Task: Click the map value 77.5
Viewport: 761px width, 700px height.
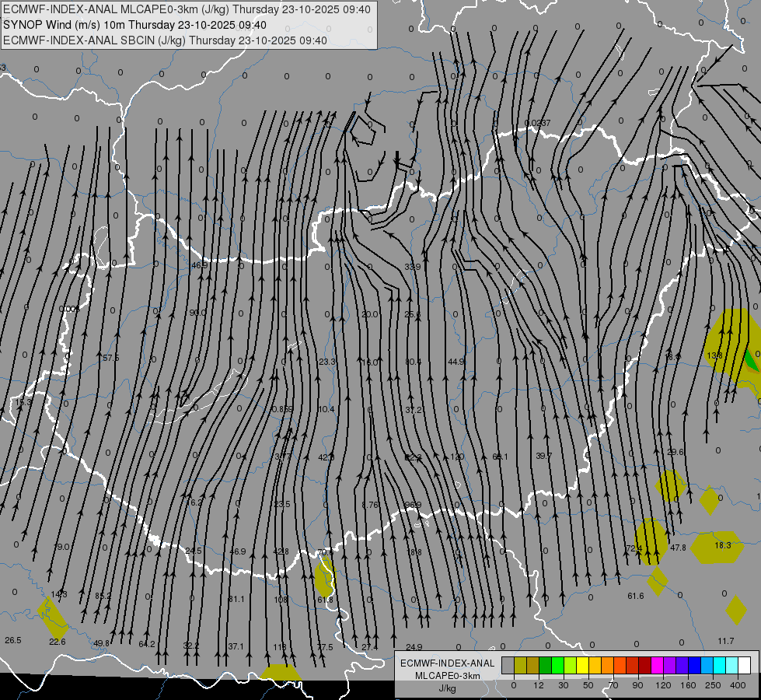Action: tap(325, 647)
